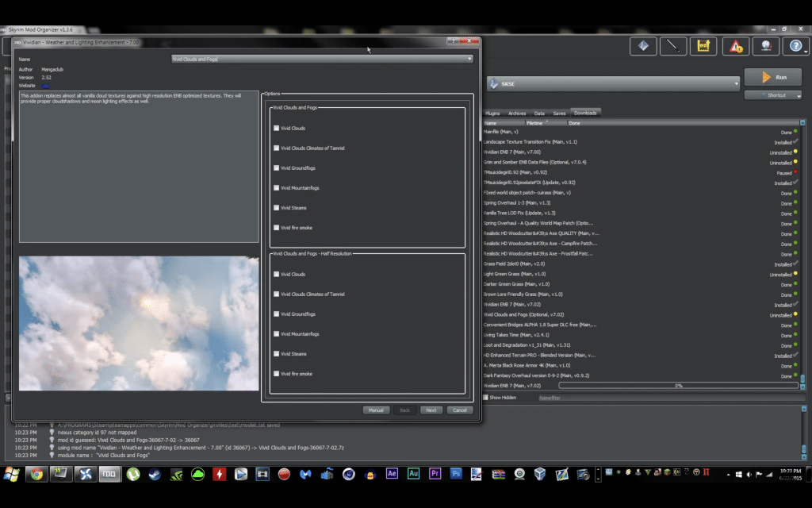Open Adobe Audition from taskbar

coord(413,473)
